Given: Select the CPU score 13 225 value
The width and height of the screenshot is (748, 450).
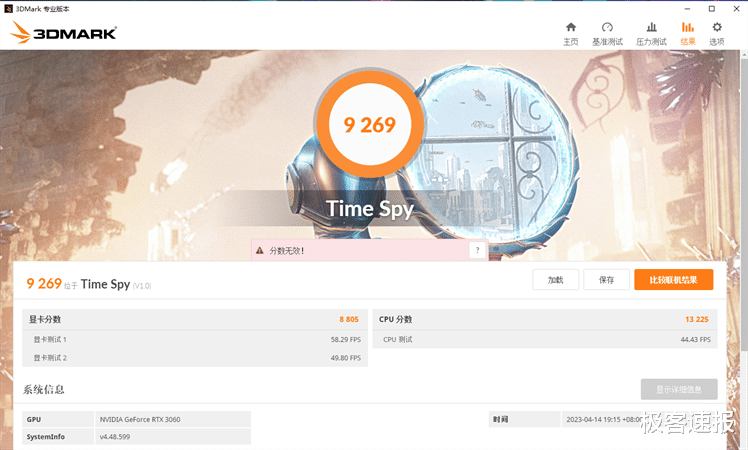Looking at the screenshot, I should 696,319.
